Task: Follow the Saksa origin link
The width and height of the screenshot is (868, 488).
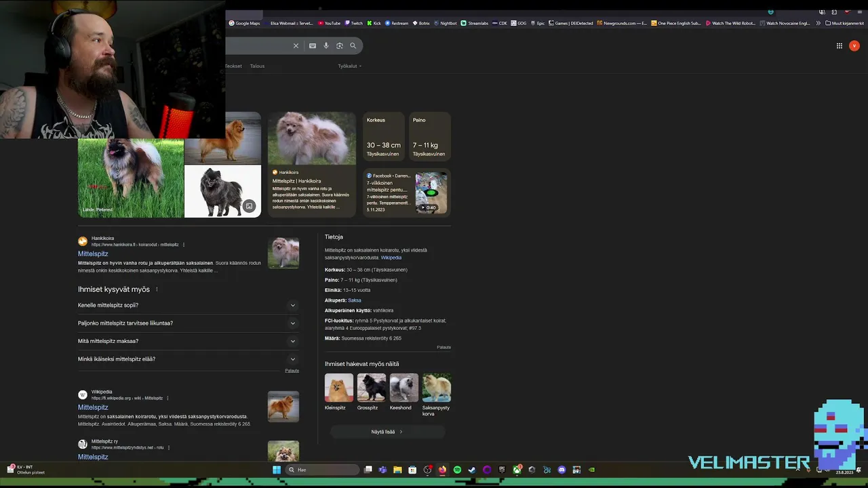Action: 355,300
